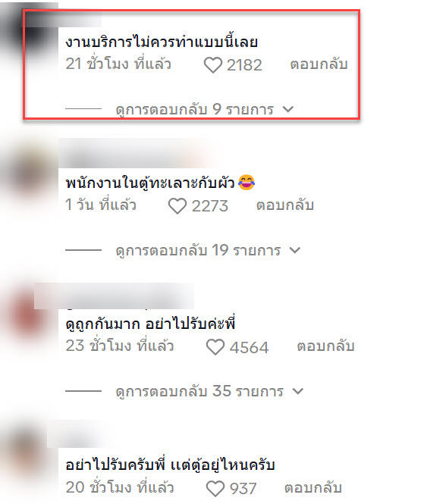Click ตอบกลับ on the 20 ชั่วโมง comment

pos(313,487)
